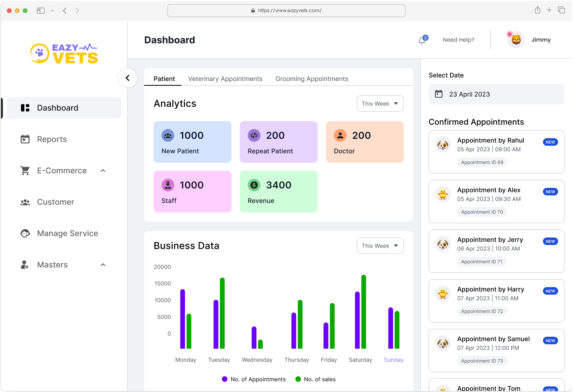Open a new browser tab with plus icon
The width and height of the screenshot is (573, 392).
[549, 10]
